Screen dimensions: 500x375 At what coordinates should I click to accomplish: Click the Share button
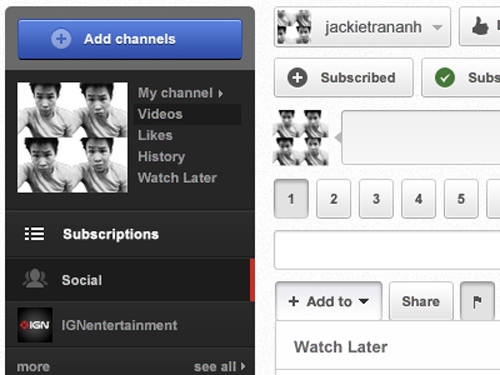pyautogui.click(x=421, y=301)
